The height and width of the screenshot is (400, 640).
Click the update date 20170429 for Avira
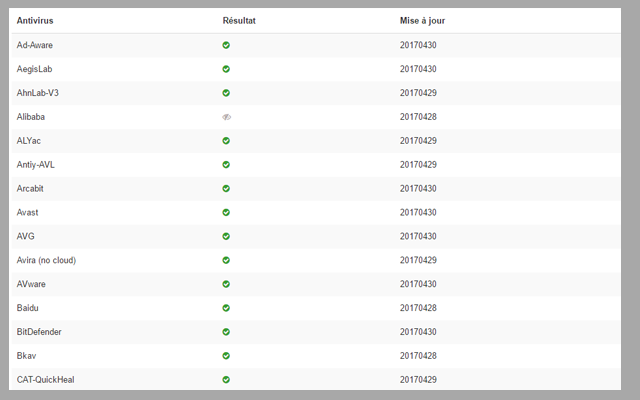[418, 260]
